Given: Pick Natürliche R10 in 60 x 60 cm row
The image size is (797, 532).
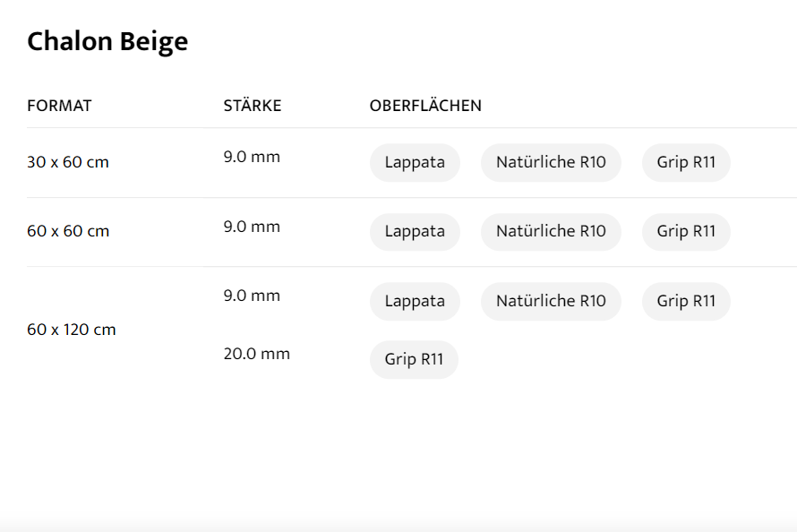Looking at the screenshot, I should (551, 231).
